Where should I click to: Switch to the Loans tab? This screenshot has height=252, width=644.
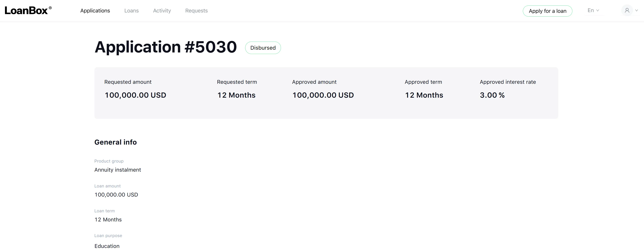coord(132,10)
